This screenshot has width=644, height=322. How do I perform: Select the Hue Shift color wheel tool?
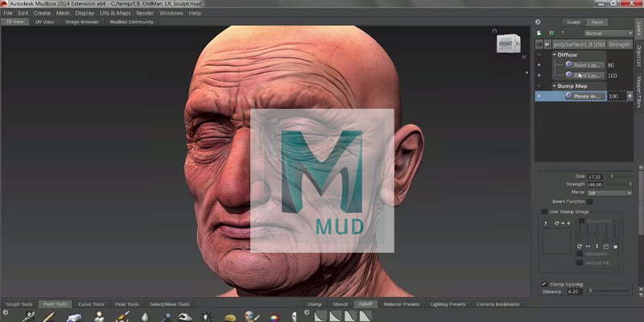pos(275,317)
